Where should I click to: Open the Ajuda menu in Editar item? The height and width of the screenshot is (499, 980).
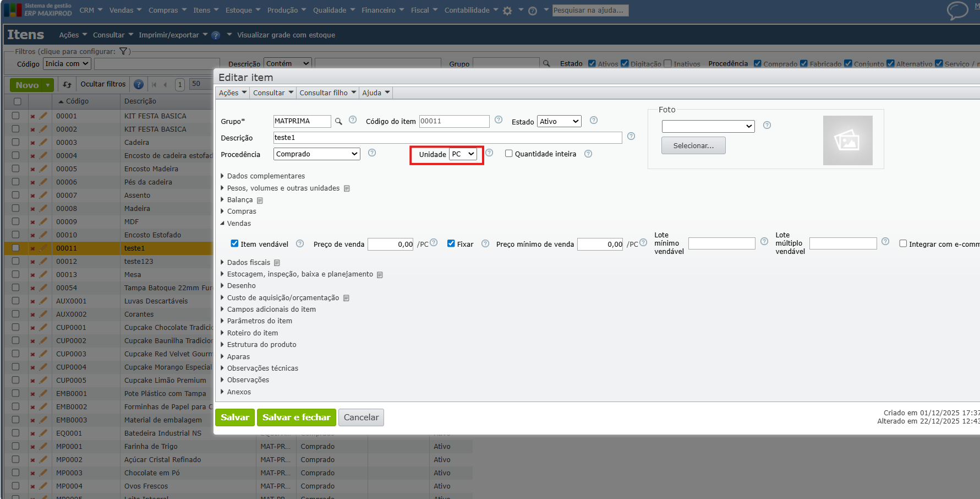pos(376,93)
